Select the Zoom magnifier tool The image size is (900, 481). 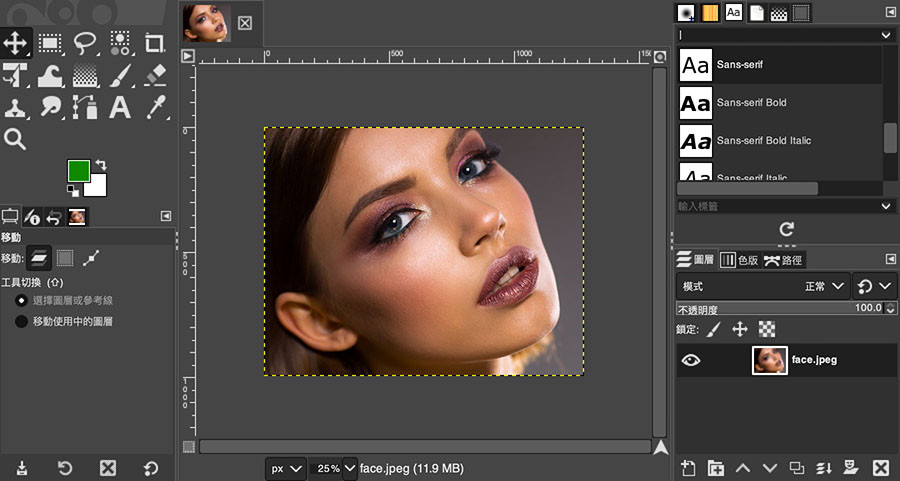pyautogui.click(x=15, y=139)
